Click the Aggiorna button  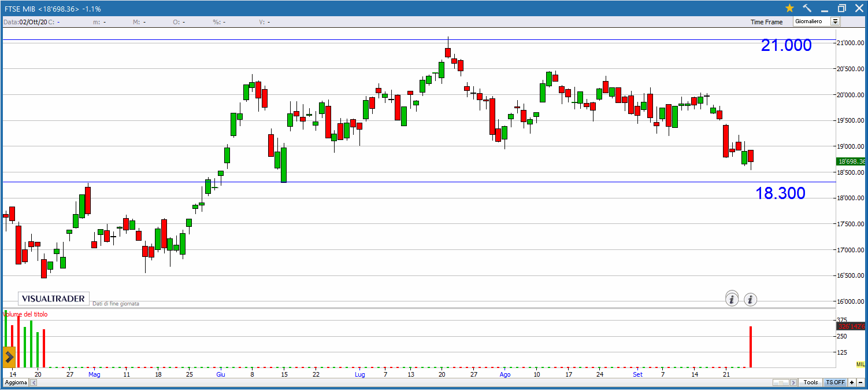16,382
